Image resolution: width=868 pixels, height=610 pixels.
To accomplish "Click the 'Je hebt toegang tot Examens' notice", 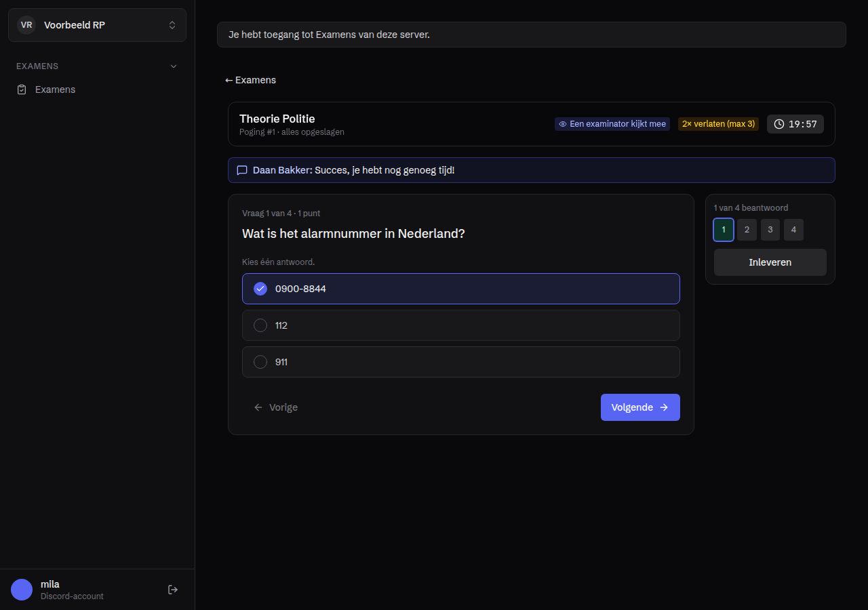I will pyautogui.click(x=532, y=35).
